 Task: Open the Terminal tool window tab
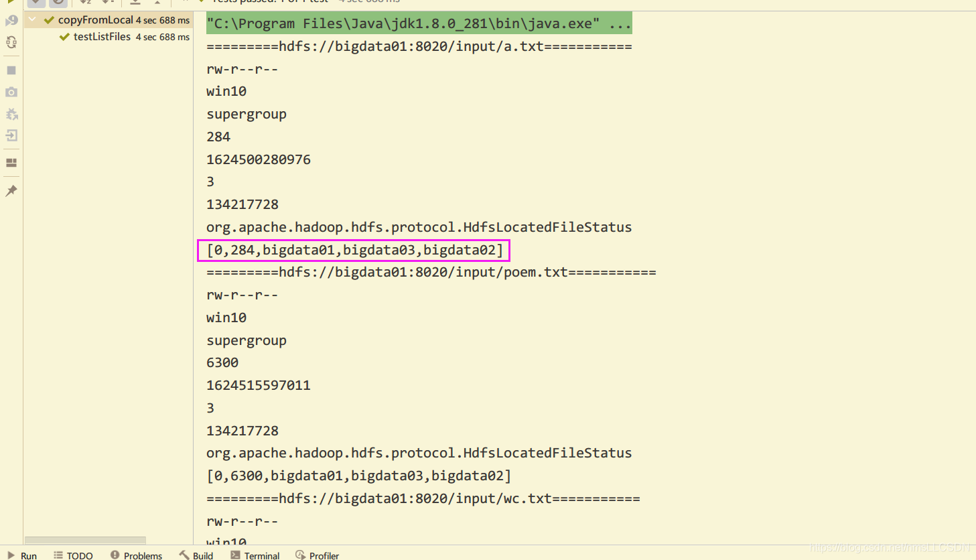(255, 555)
